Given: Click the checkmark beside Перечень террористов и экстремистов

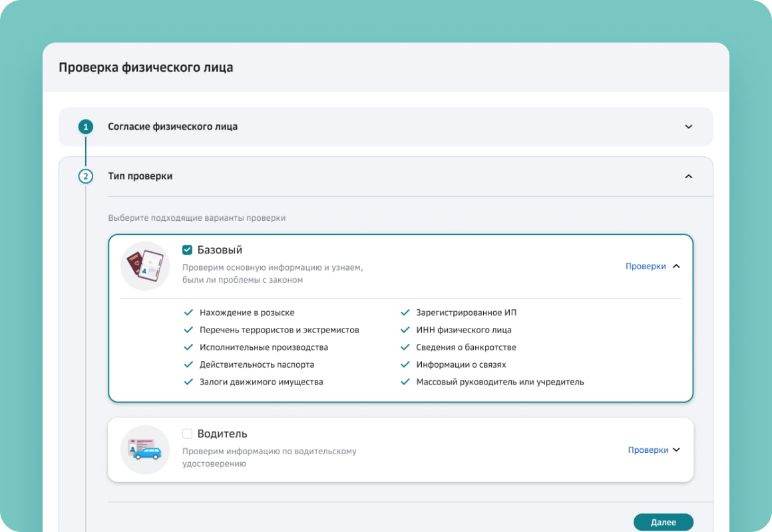Looking at the screenshot, I should coord(188,330).
